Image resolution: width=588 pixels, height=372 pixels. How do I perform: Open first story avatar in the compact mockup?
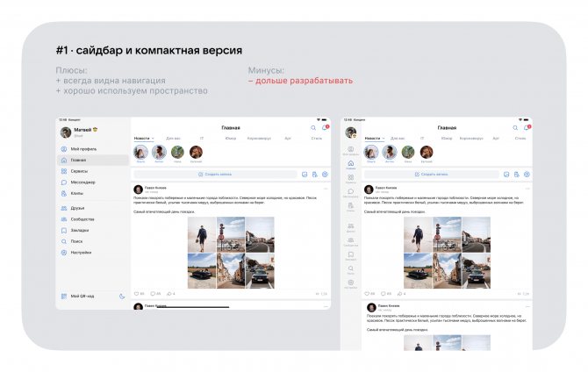[x=371, y=153]
